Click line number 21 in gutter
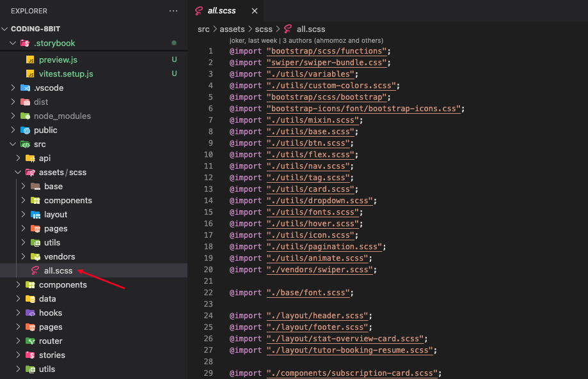588x379 pixels. click(208, 281)
